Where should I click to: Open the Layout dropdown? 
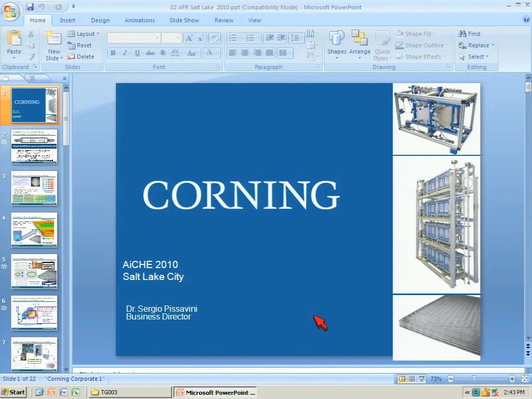tap(84, 34)
